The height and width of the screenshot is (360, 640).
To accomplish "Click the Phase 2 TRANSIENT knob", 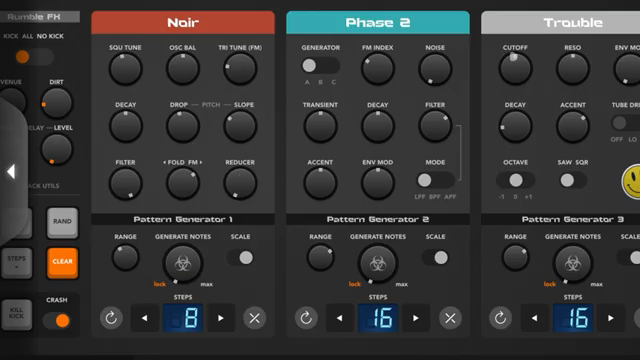I will coord(320,126).
